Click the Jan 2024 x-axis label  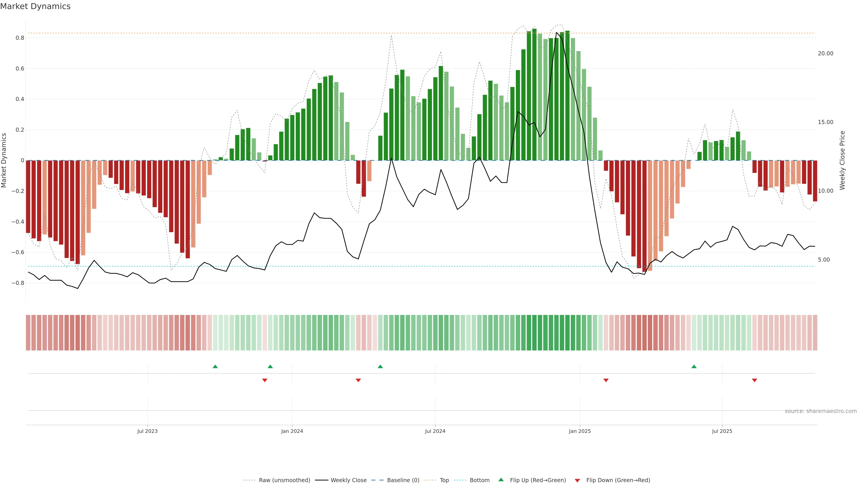tap(292, 431)
